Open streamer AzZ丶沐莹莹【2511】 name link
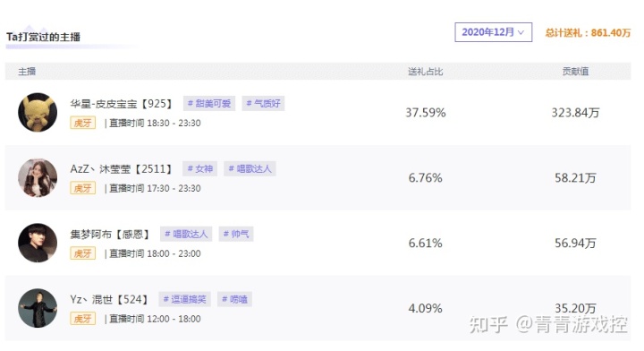This screenshot has height=351, width=644. tap(122, 169)
